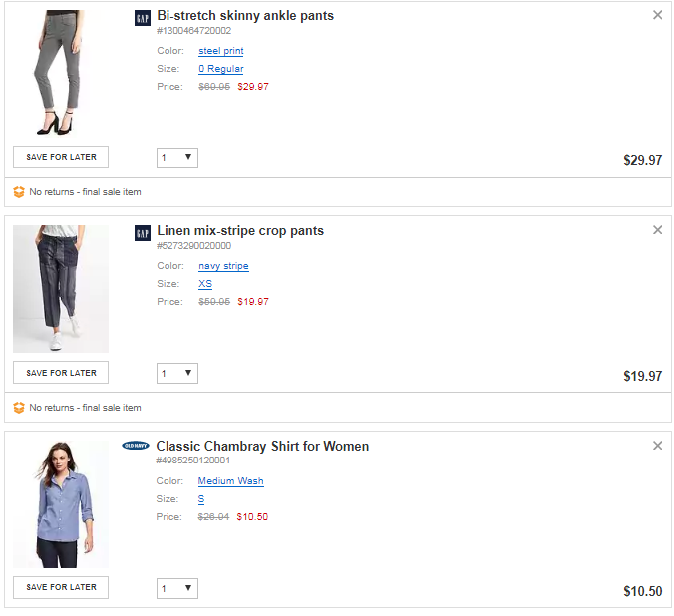Save Classic Chambray Shirt for later
The height and width of the screenshot is (616, 674).
tap(61, 587)
